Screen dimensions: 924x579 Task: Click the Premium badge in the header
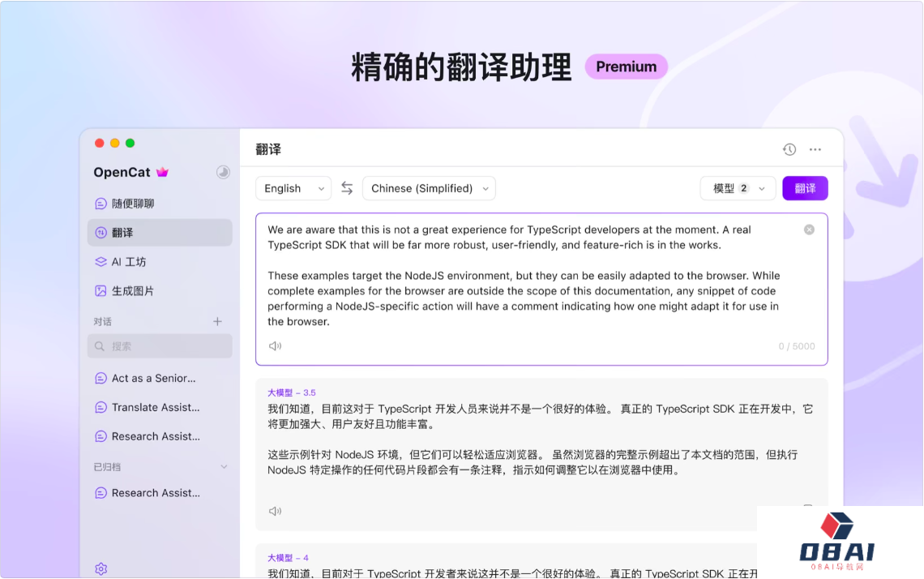(x=627, y=66)
